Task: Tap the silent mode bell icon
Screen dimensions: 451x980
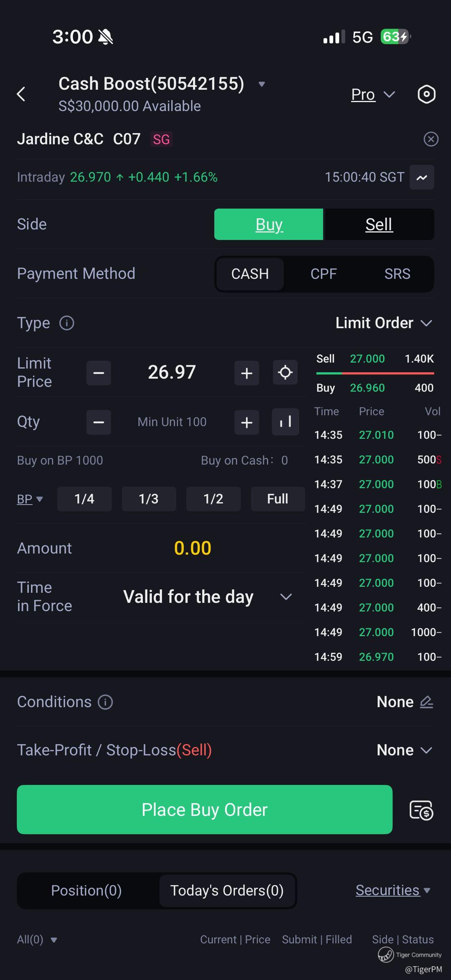Action: pyautogui.click(x=106, y=37)
